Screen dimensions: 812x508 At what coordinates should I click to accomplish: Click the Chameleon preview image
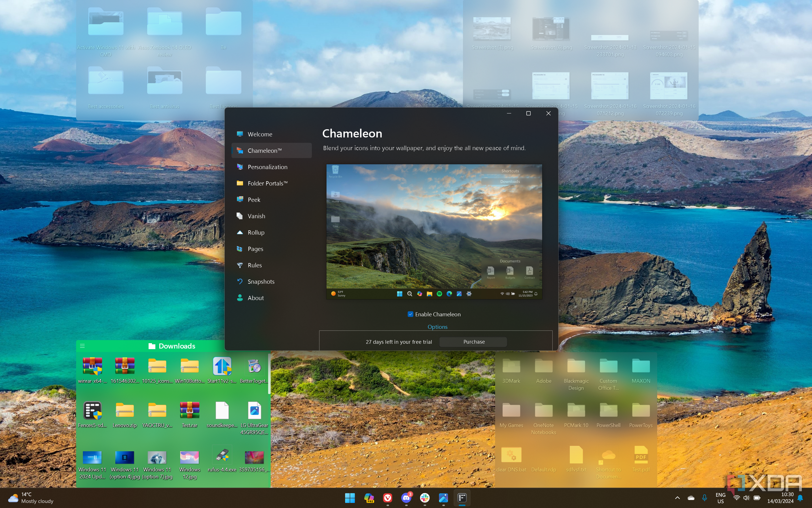pos(434,231)
